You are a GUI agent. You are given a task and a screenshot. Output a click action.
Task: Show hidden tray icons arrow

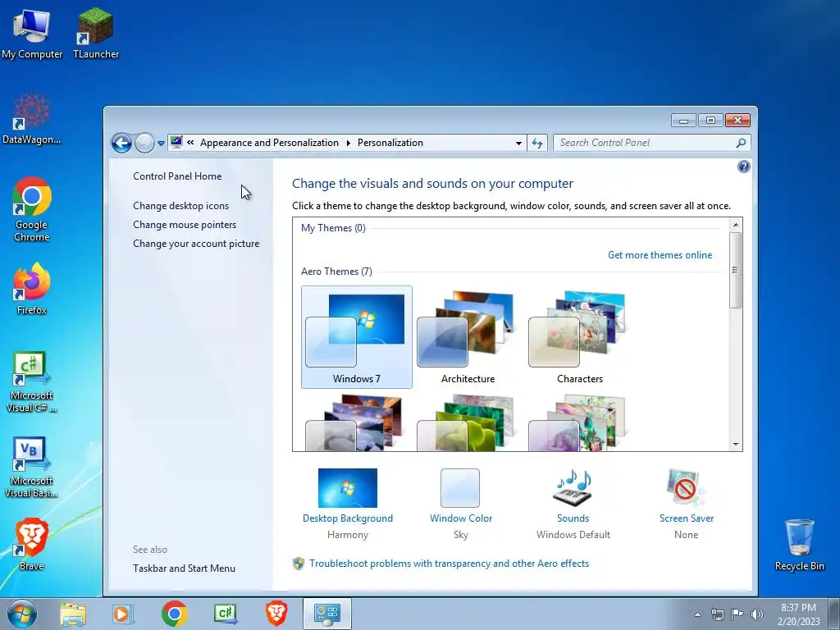click(x=697, y=614)
